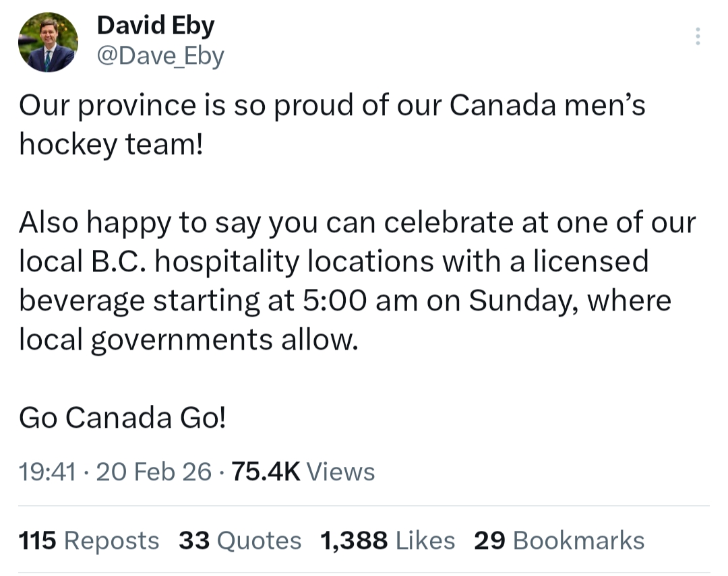728x576 pixels.
Task: Click the 19:41 post time
Action: [47, 472]
